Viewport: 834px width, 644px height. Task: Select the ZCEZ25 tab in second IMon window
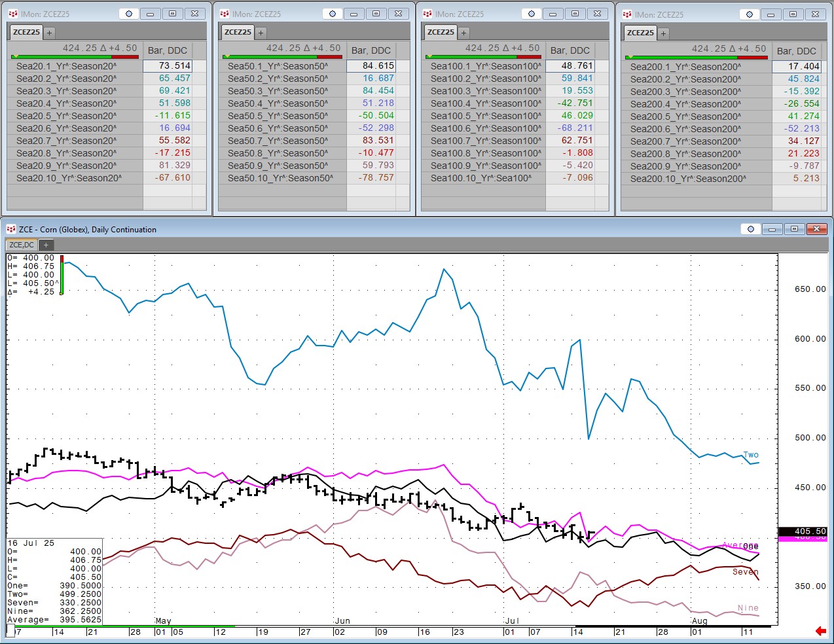[x=237, y=32]
